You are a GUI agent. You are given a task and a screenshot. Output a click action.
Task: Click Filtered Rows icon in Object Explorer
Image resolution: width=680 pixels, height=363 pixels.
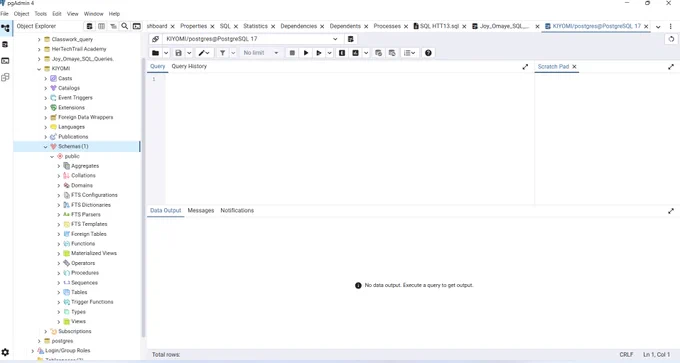113,26
